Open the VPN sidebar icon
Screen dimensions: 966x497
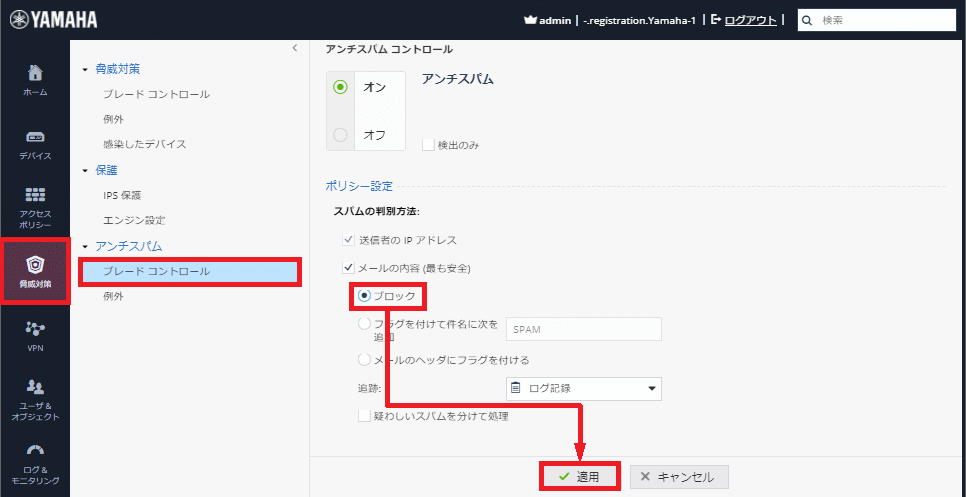(x=35, y=334)
